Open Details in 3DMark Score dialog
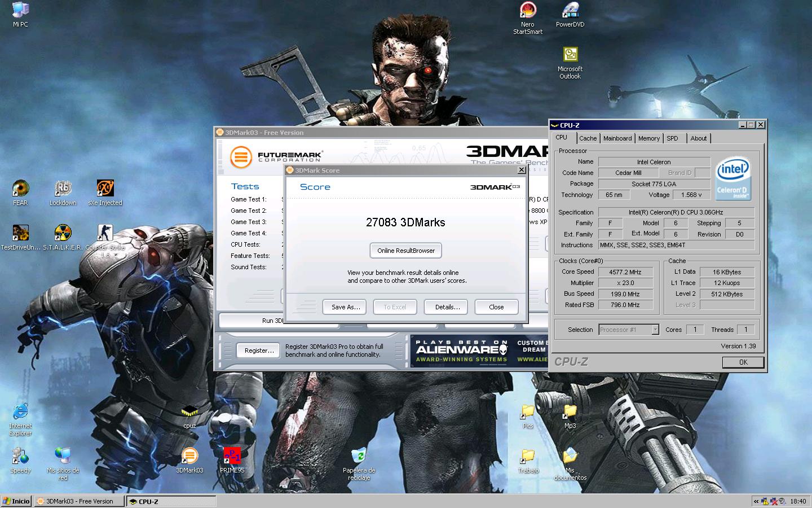812x508 pixels. pyautogui.click(x=447, y=307)
